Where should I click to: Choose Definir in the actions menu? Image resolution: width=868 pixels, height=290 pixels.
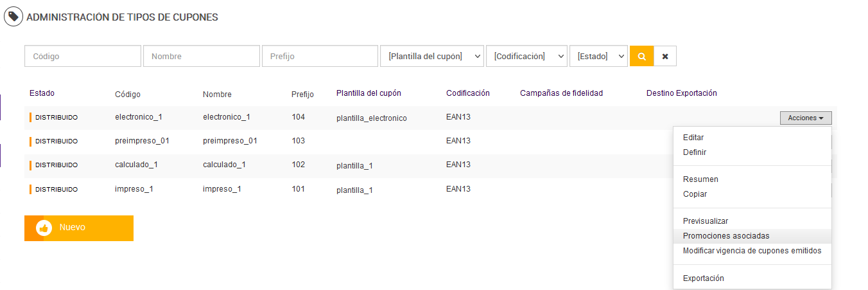[x=695, y=152]
